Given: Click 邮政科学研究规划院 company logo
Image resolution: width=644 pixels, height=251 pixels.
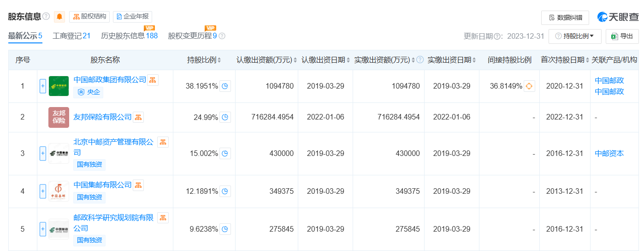Looking at the screenshot, I should point(59,229).
